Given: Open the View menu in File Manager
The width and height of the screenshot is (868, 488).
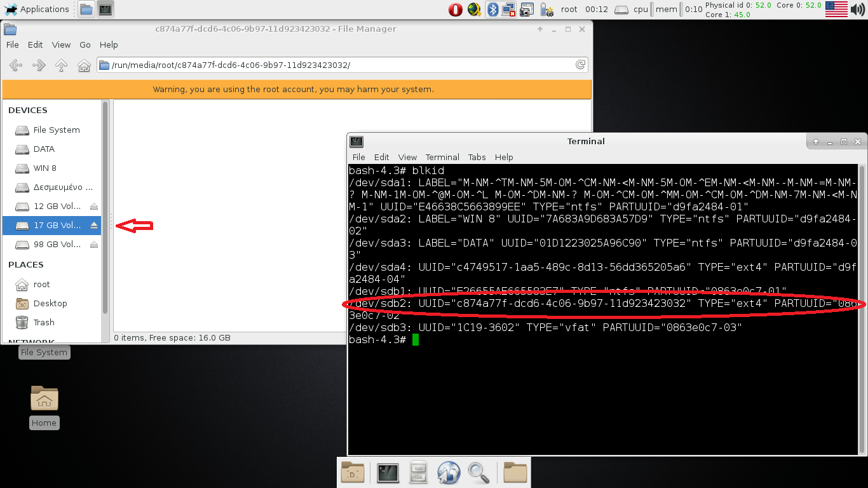Looking at the screenshot, I should pyautogui.click(x=61, y=44).
